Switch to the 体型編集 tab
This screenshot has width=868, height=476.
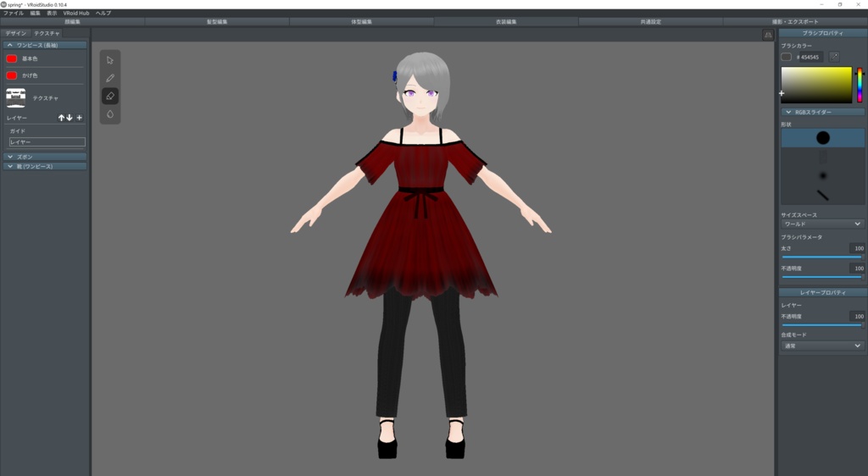(x=361, y=21)
